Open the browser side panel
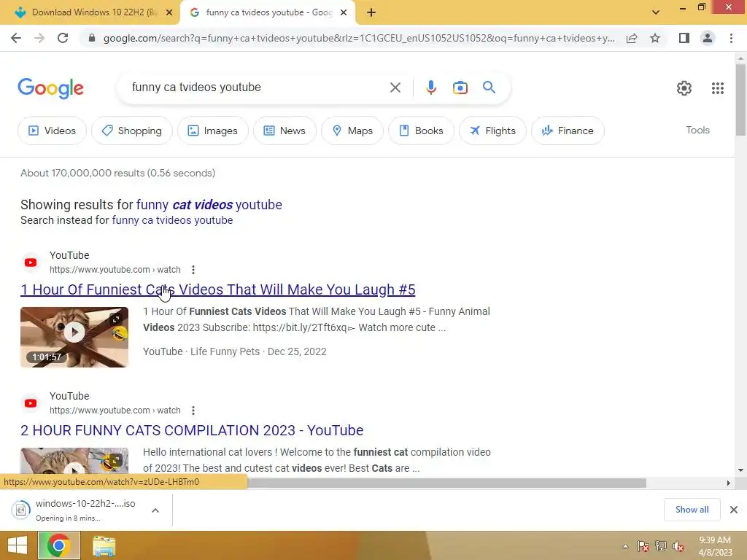The image size is (747, 560). point(684,38)
